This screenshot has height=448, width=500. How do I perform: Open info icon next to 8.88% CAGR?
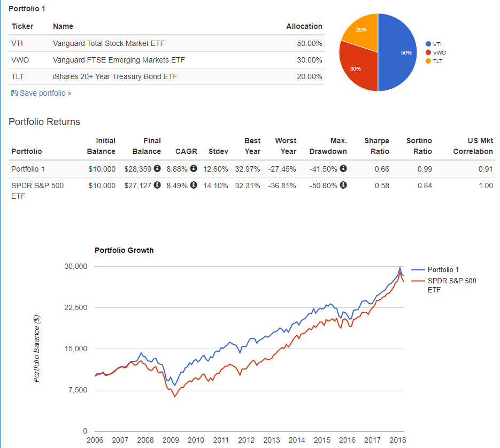[194, 168]
